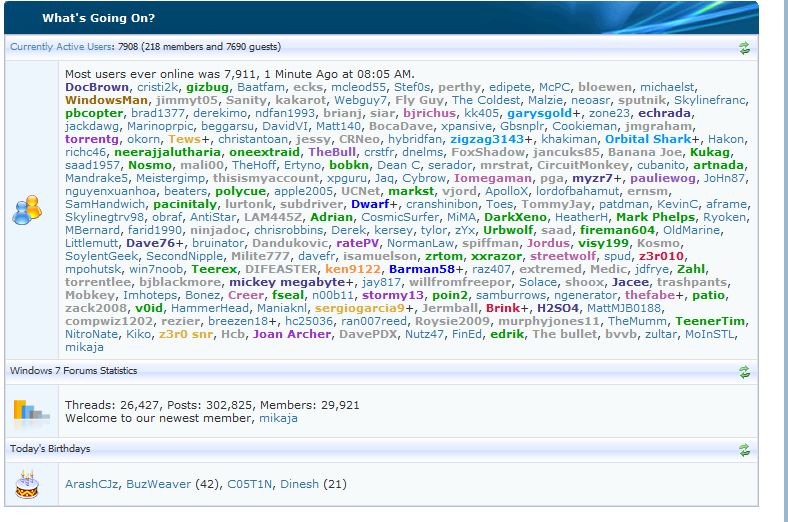Image resolution: width=788 pixels, height=522 pixels.
Task: Click thefabe username
Action: (650, 295)
